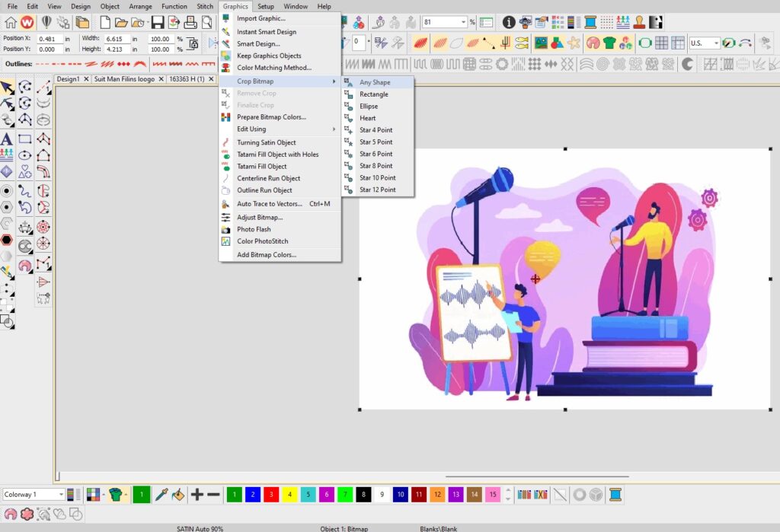Viewport: 780px width, 532px height.
Task: Choose Import Graphic... menu item
Action: point(280,18)
